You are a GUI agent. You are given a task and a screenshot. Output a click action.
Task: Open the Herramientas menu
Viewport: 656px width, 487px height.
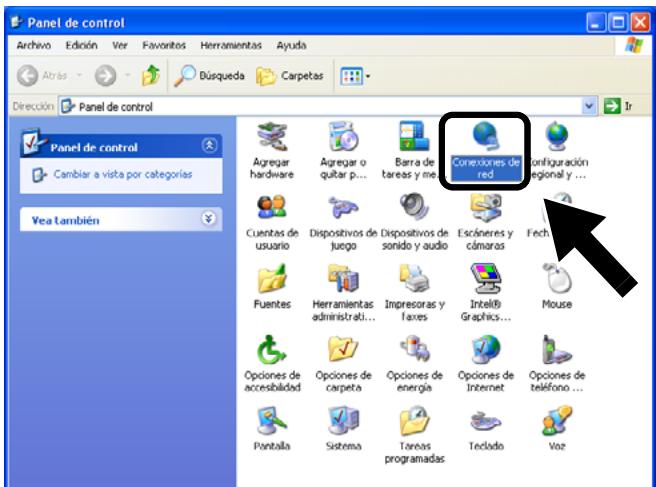231,45
